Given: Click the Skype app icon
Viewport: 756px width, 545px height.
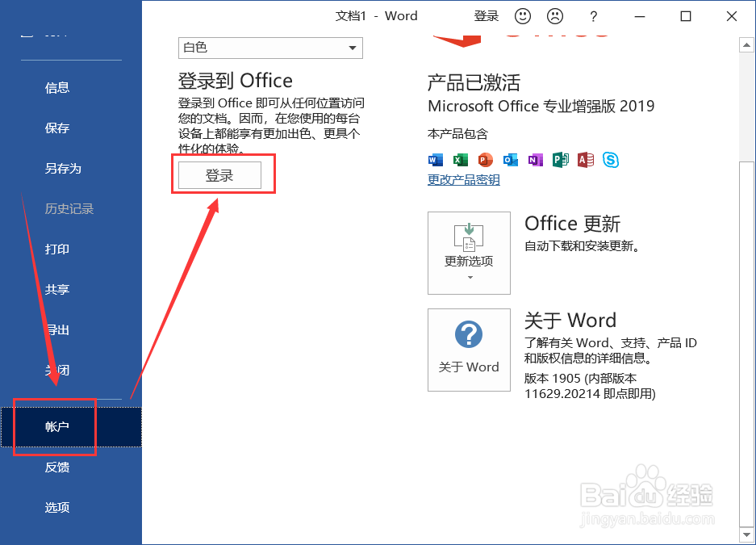Looking at the screenshot, I should 611,160.
